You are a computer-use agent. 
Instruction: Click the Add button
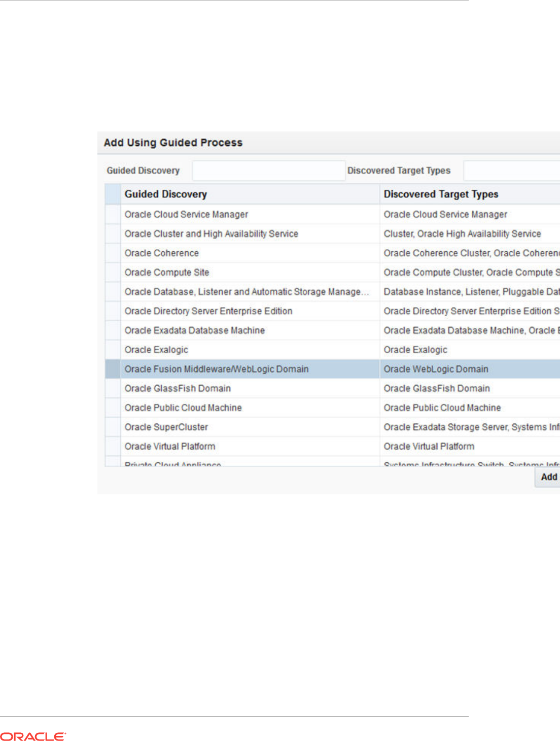pos(548,477)
